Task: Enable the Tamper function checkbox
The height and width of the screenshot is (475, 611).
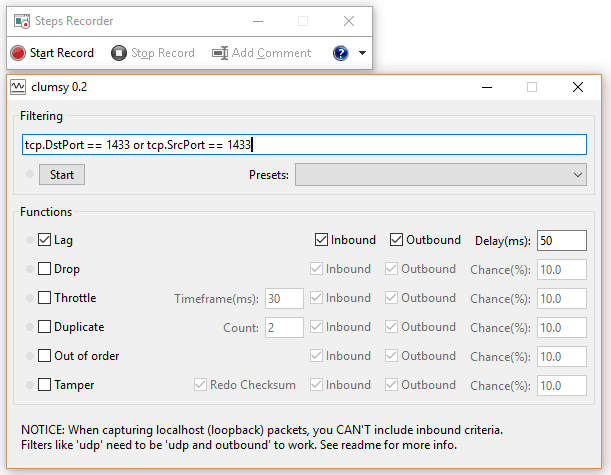Action: (44, 385)
